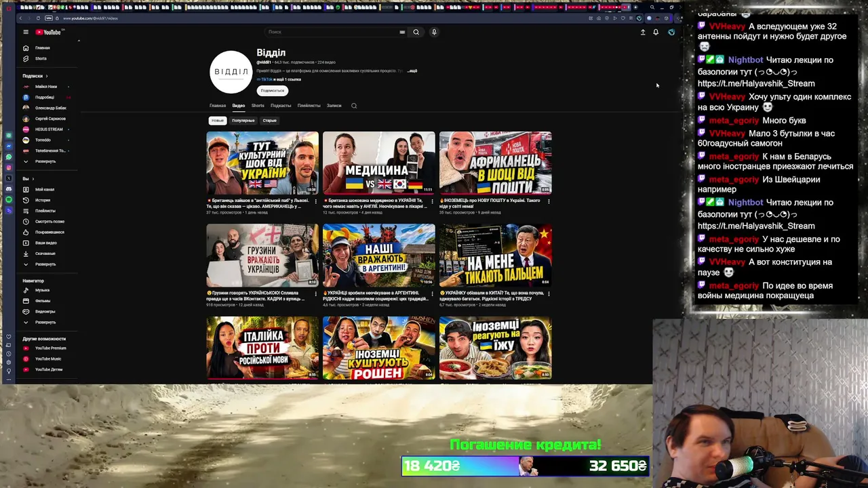Open the account avatar menu

click(671, 32)
